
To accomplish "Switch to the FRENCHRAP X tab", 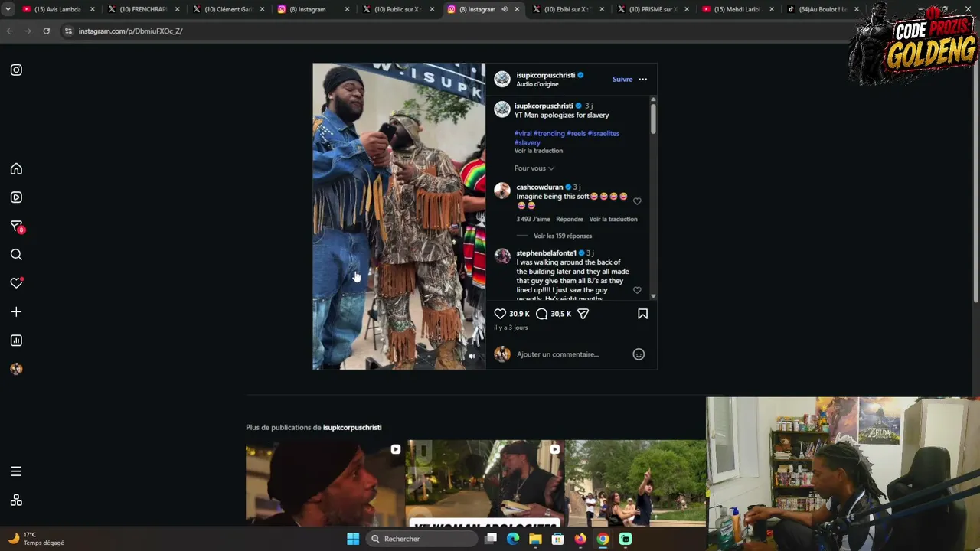I will coord(143,9).
